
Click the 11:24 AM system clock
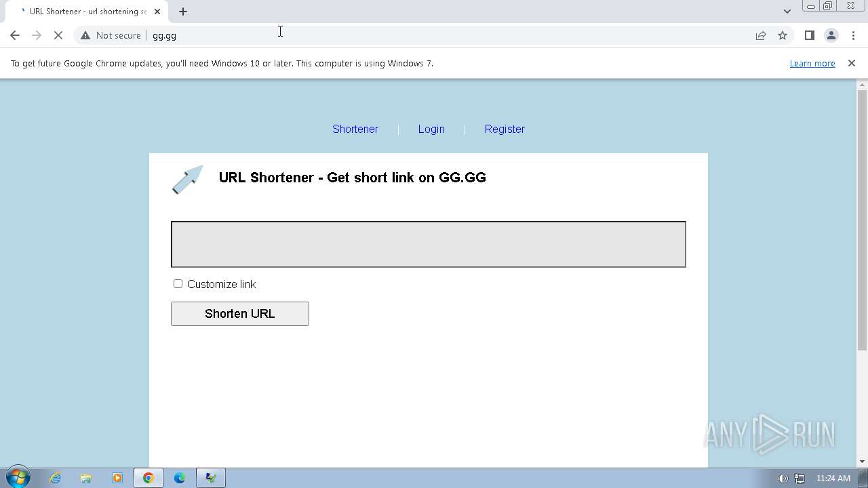(x=833, y=479)
